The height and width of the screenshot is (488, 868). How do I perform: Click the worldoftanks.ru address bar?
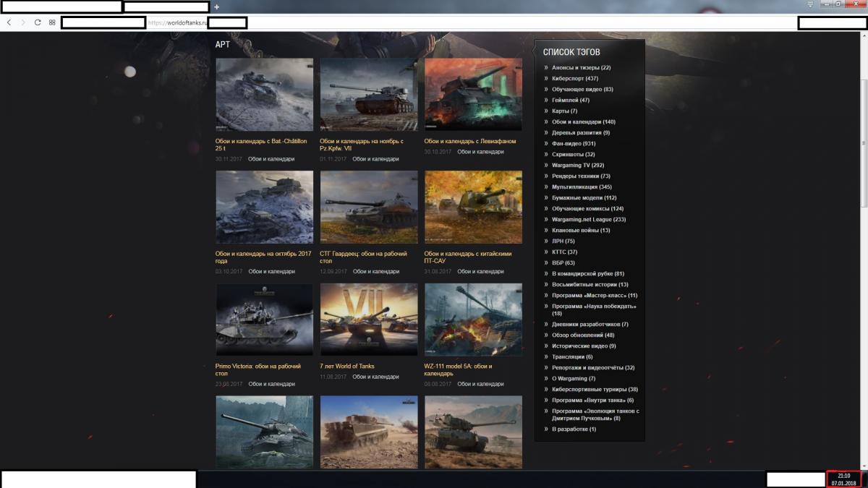coord(177,23)
